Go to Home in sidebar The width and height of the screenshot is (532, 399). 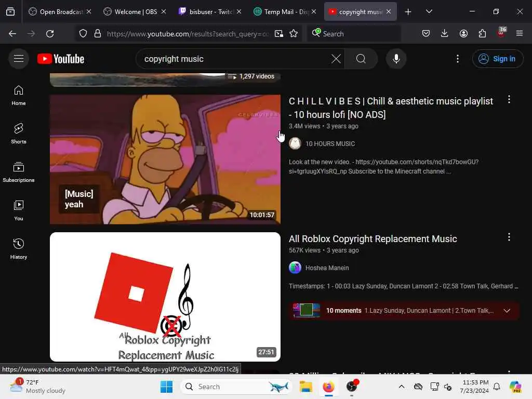[19, 96]
